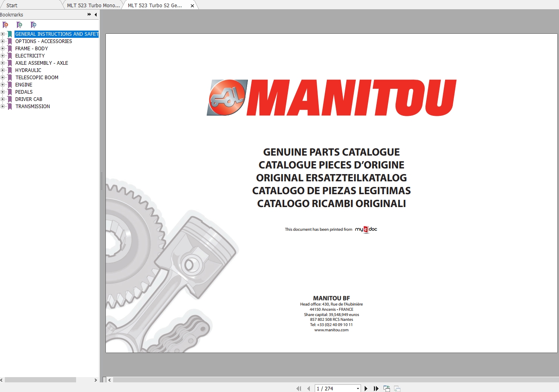The image size is (559, 392).
Task: Click the purple bookmark icon beside ENGINE
Action: click(x=10, y=85)
